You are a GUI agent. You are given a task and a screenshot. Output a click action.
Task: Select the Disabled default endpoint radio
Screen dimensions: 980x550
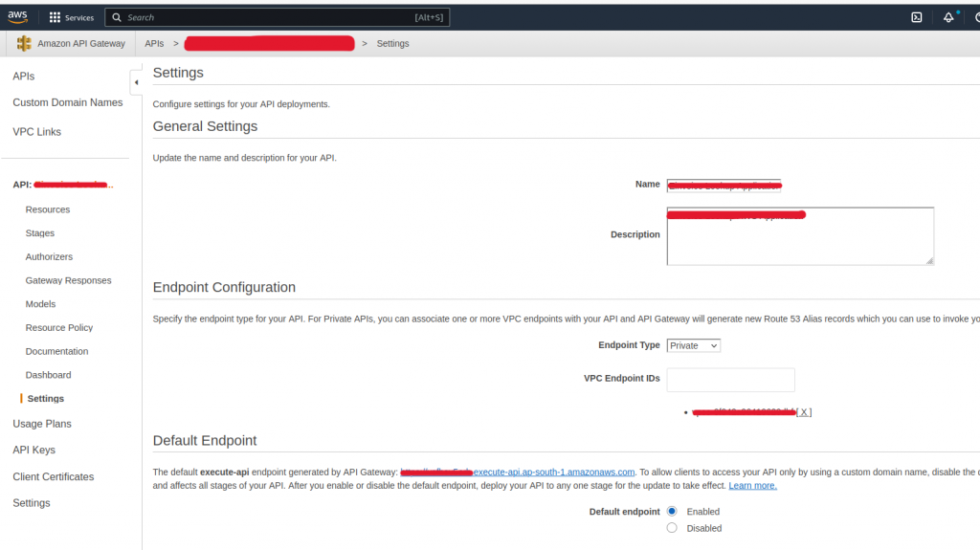coord(672,528)
